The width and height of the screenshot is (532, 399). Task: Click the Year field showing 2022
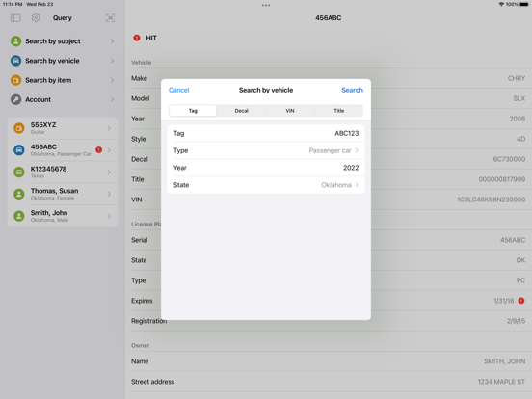tap(266, 168)
